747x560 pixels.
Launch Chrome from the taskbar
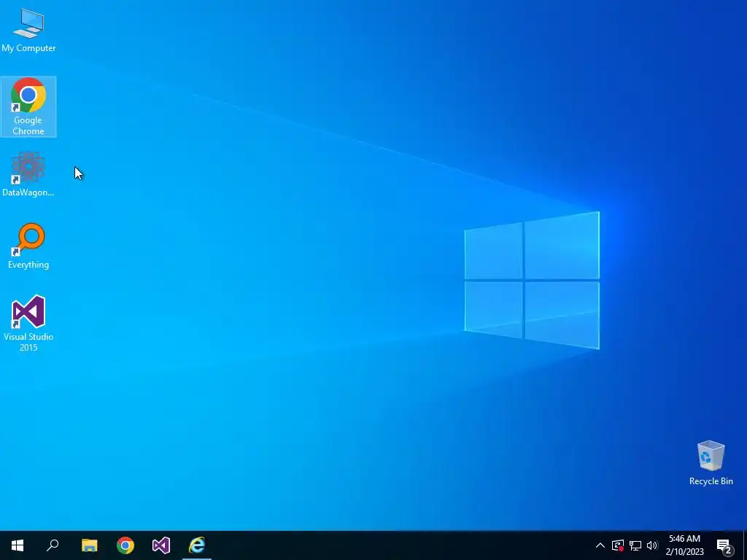click(125, 545)
